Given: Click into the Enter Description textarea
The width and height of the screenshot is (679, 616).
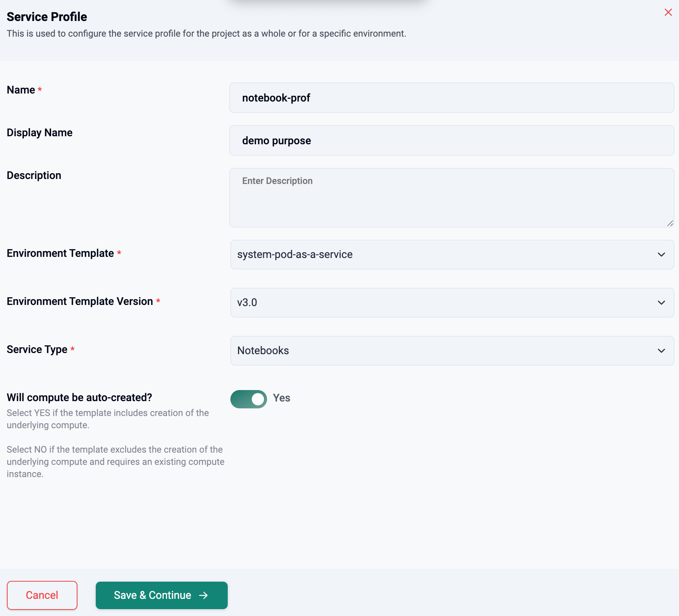Looking at the screenshot, I should point(452,198).
